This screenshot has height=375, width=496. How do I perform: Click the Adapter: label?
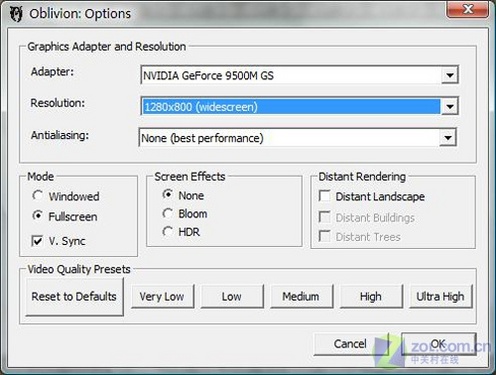click(x=52, y=72)
